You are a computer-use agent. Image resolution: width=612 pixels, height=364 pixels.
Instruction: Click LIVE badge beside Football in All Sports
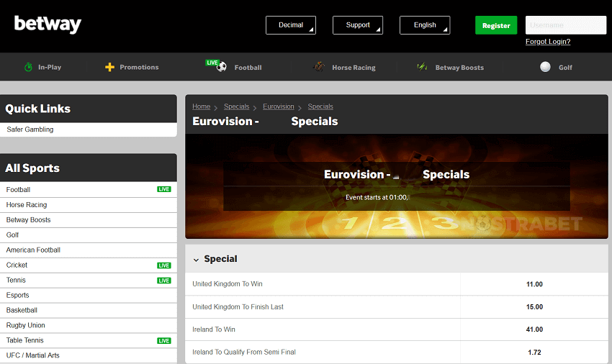point(164,189)
